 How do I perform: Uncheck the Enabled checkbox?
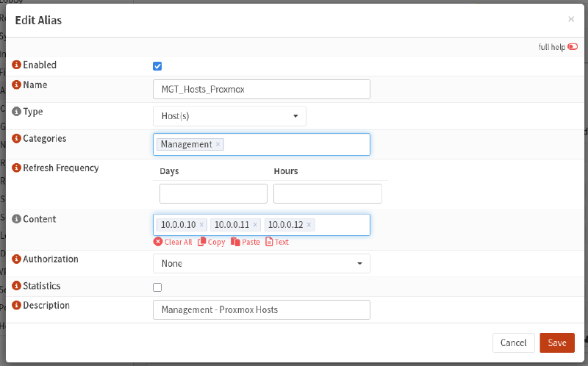click(x=157, y=66)
